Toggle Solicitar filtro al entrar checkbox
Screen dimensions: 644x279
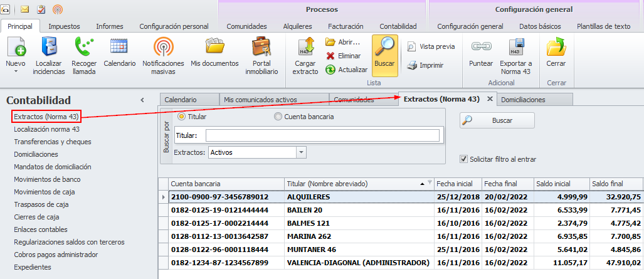464,159
